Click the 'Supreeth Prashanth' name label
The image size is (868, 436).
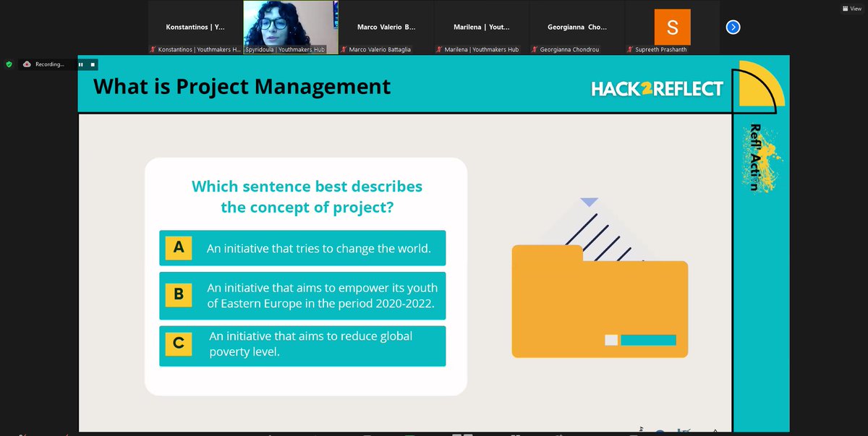(x=662, y=50)
